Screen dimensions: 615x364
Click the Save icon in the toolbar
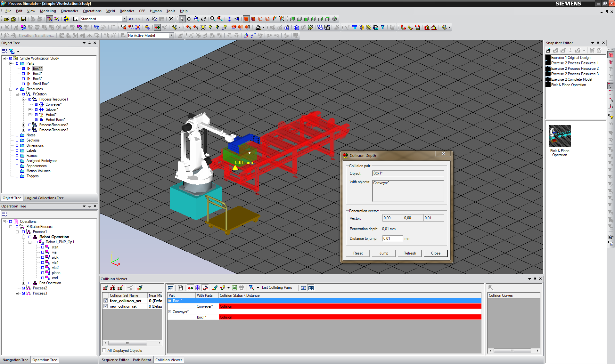click(23, 19)
